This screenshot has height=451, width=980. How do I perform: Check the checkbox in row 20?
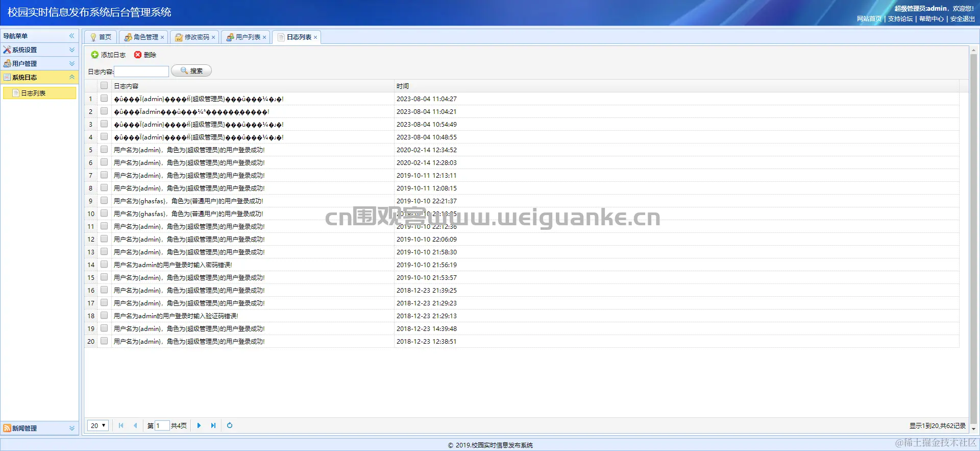coord(104,341)
